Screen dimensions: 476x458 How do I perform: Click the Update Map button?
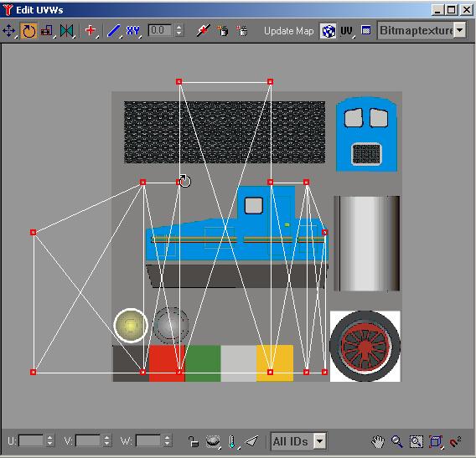point(288,31)
